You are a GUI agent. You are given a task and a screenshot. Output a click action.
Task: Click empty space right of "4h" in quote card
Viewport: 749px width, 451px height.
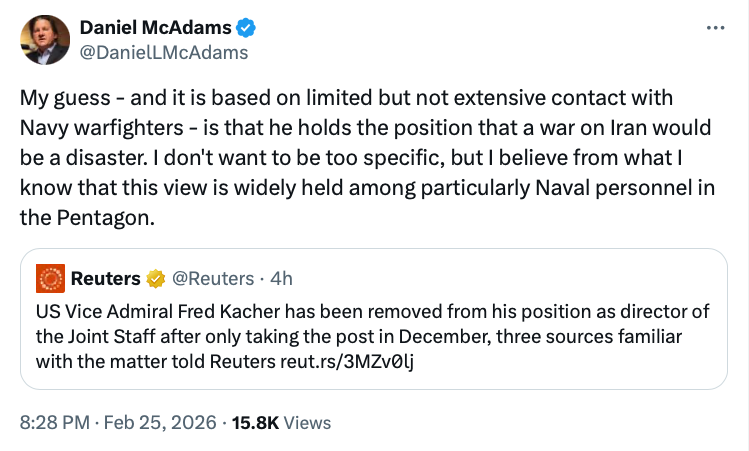pyautogui.click(x=500, y=277)
